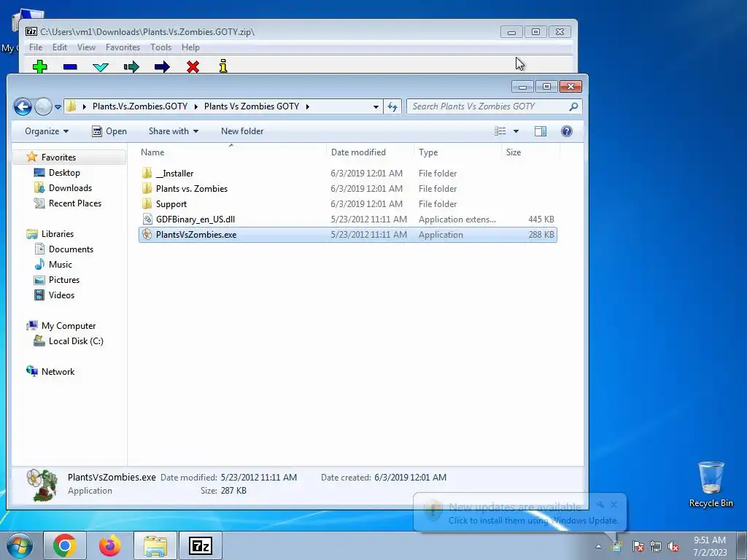Expand the view options dropdown arrow

(516, 131)
